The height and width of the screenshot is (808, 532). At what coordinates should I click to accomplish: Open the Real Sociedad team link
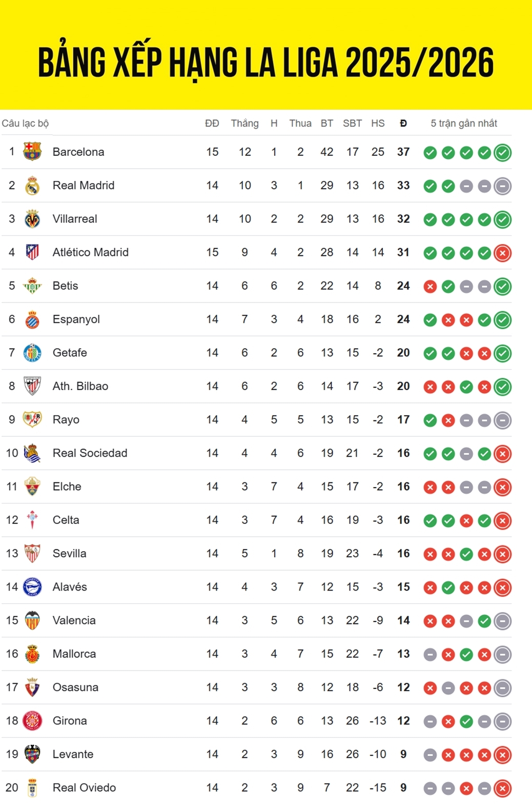[x=90, y=453]
